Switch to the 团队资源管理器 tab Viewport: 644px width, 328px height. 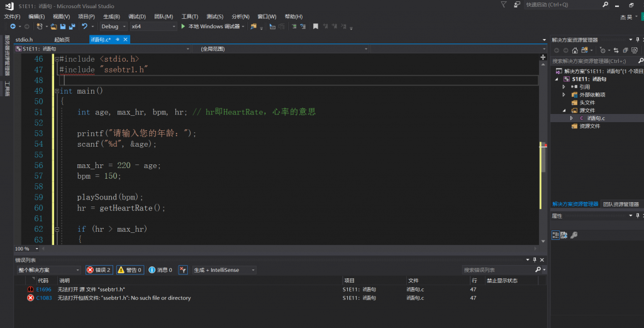621,204
